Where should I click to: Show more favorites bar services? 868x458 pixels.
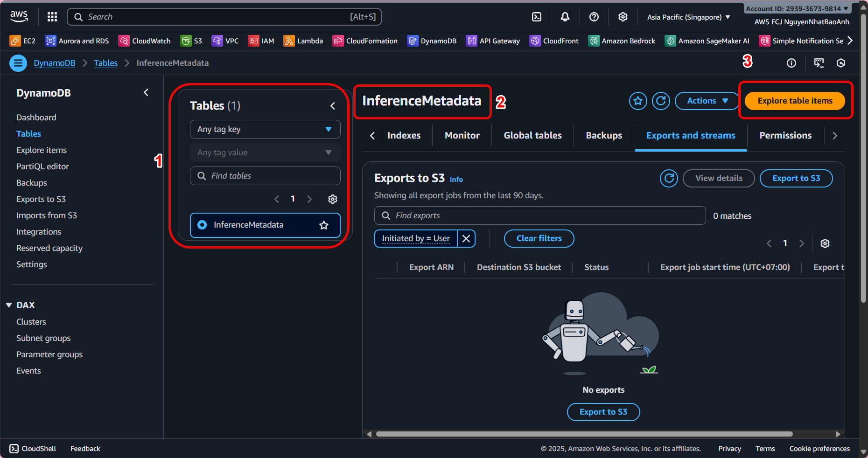point(850,41)
